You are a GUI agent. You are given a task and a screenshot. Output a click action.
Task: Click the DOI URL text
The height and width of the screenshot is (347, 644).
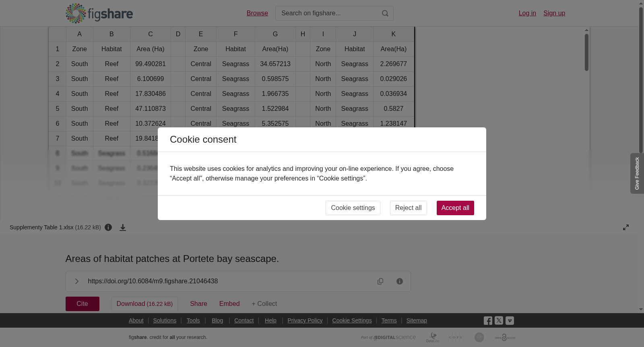[x=153, y=281]
